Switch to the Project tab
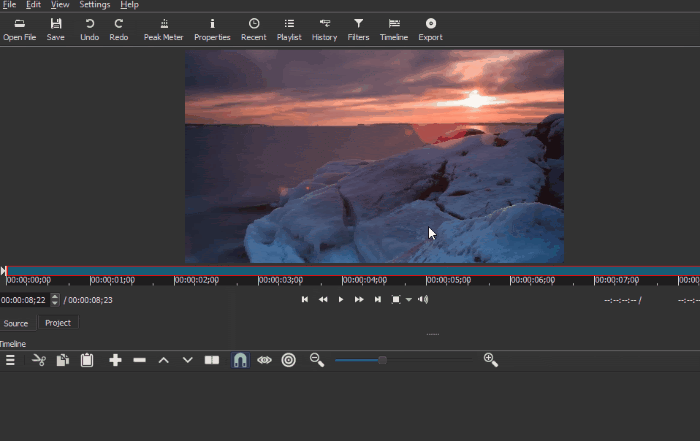This screenshot has width=700, height=441. (x=58, y=323)
